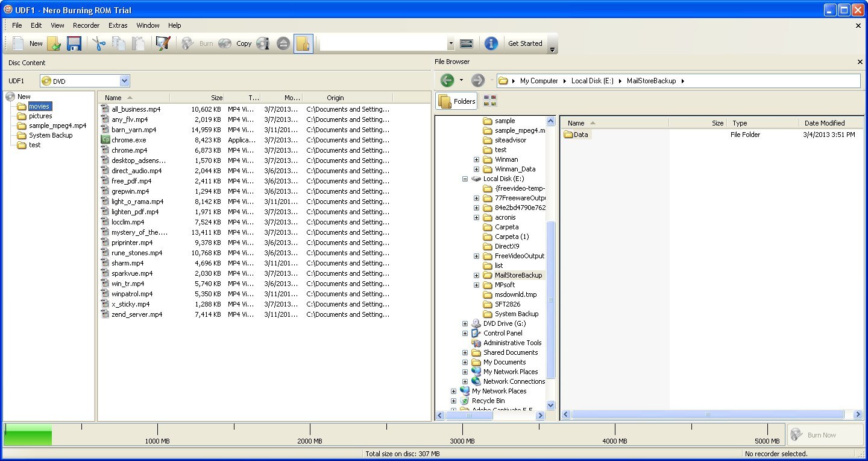The width and height of the screenshot is (868, 461).
Task: Click the Get Started link
Action: coord(525,43)
